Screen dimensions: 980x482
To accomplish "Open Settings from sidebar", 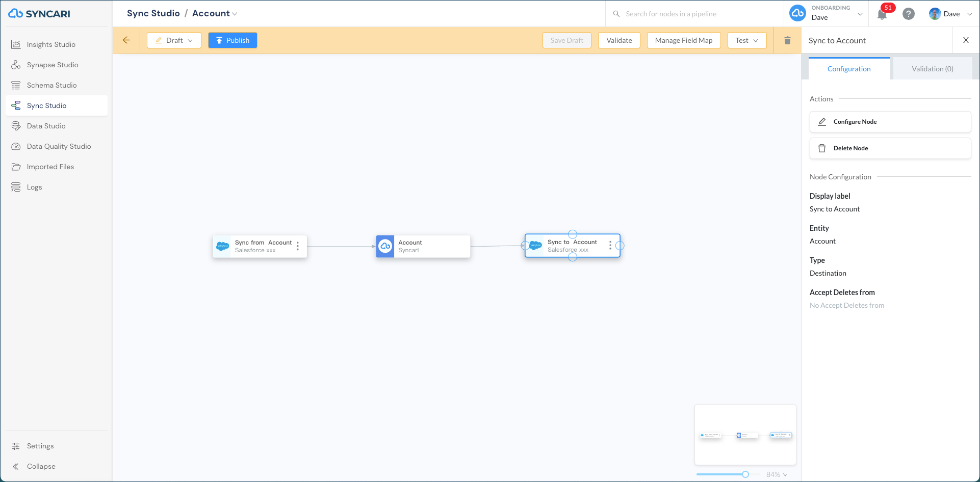I will 57,446.
